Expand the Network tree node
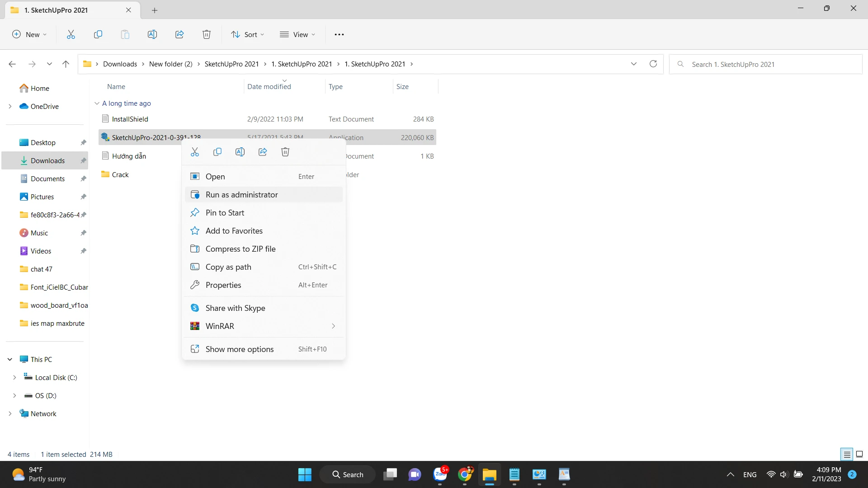This screenshot has height=488, width=868. [x=10, y=414]
